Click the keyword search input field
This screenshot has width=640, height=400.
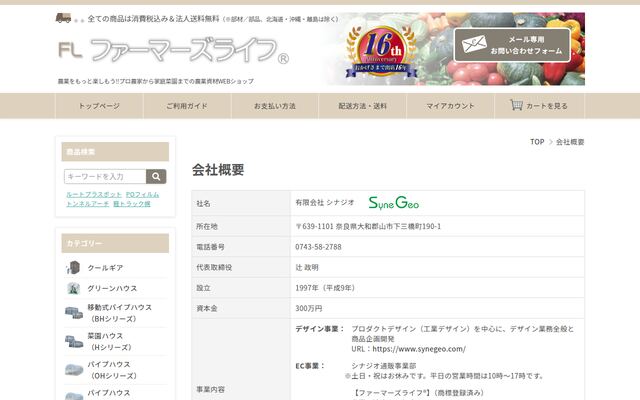click(105, 176)
